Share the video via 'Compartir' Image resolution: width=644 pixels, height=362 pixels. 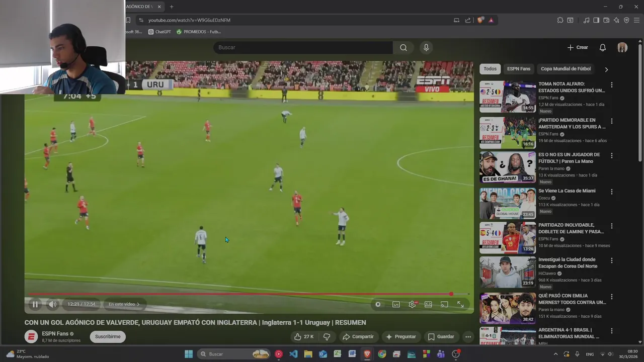click(x=358, y=337)
